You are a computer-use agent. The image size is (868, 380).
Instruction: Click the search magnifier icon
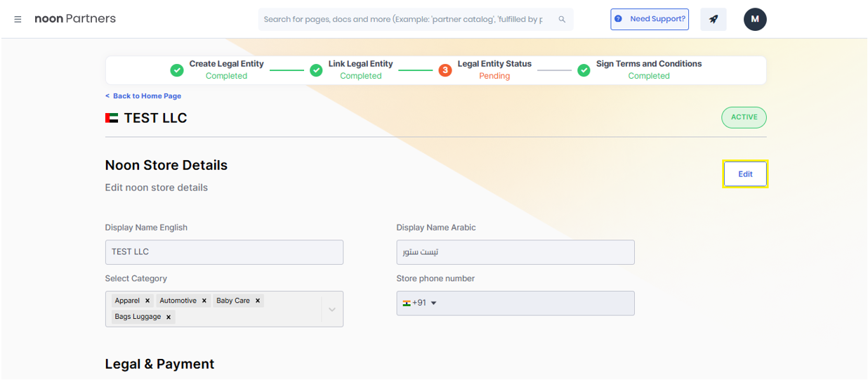coord(562,20)
